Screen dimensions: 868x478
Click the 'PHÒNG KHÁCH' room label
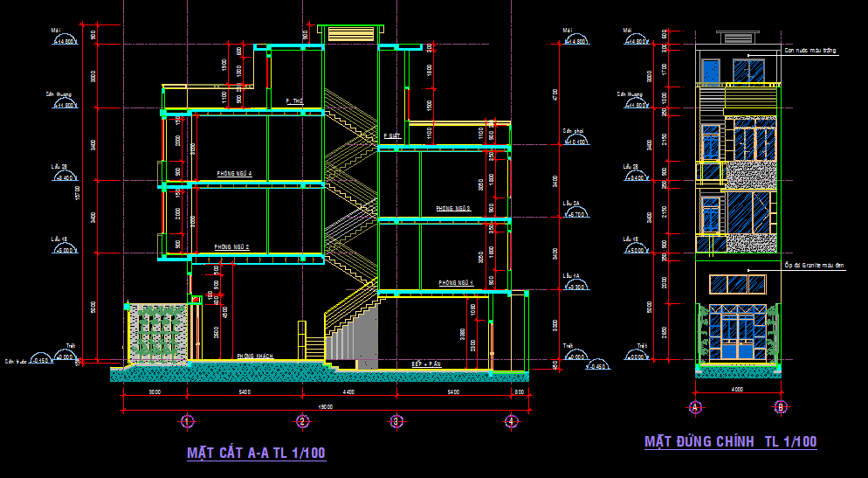pyautogui.click(x=255, y=357)
